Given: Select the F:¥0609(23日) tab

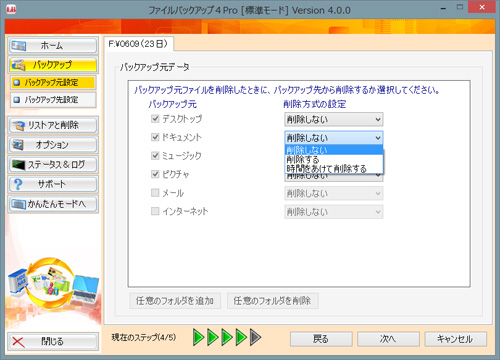Looking at the screenshot, I should coord(138,44).
